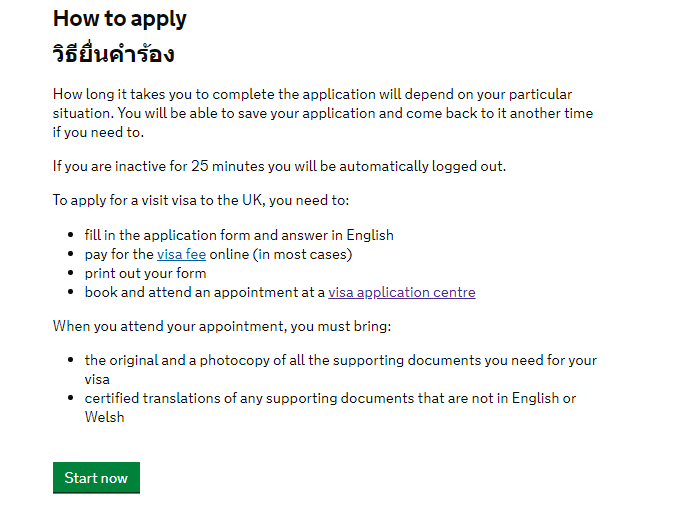Viewport: 696px width, 508px height.
Task: Click the words 'pay for the' before the link
Action: coord(119,255)
